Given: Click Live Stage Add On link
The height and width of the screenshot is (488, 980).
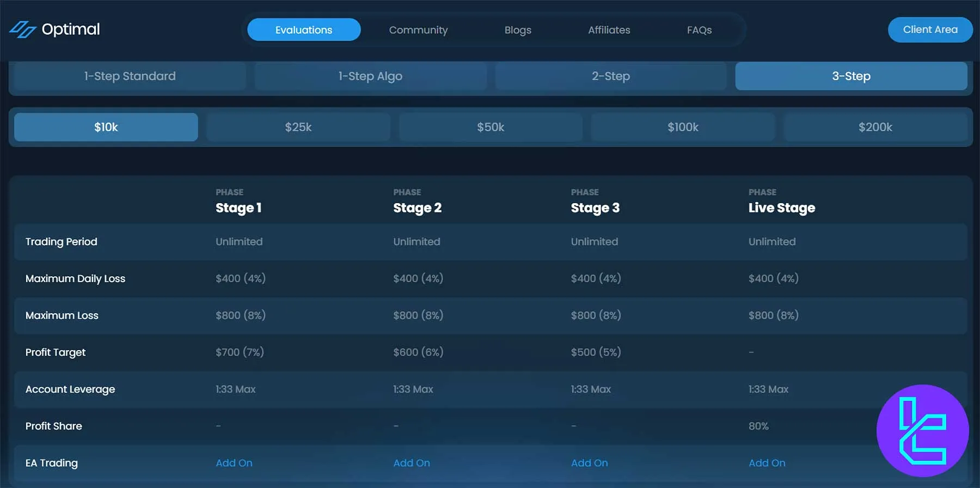Looking at the screenshot, I should [767, 463].
